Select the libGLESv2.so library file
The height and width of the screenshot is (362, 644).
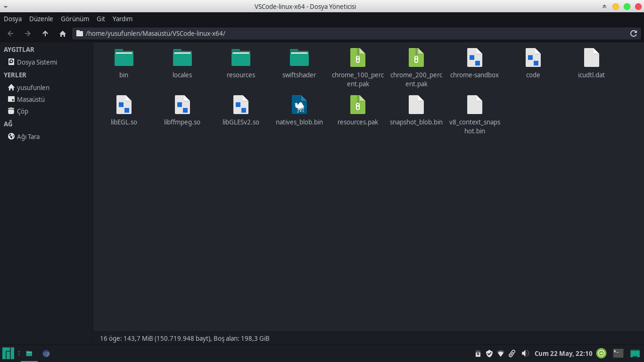241,105
